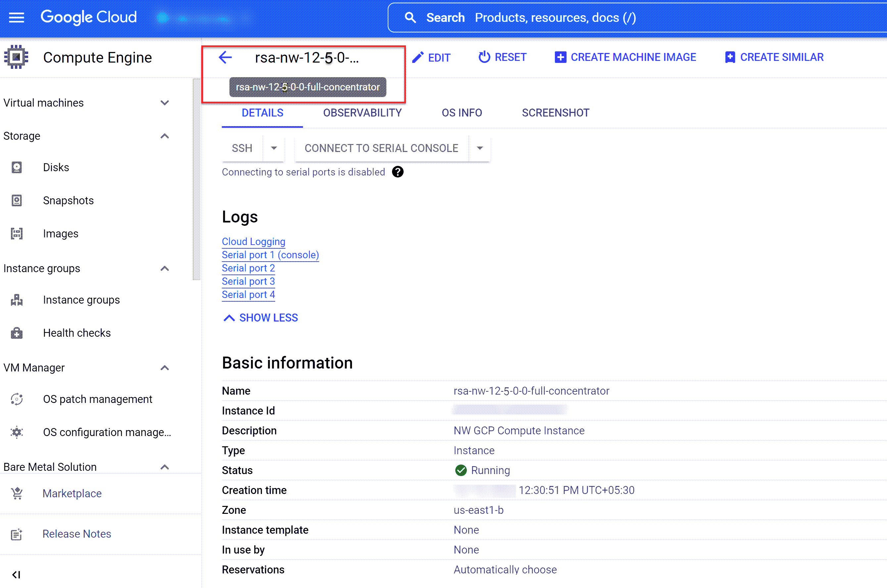The width and height of the screenshot is (887, 588).
Task: Open the SCREENSHOT tab
Action: click(x=555, y=113)
